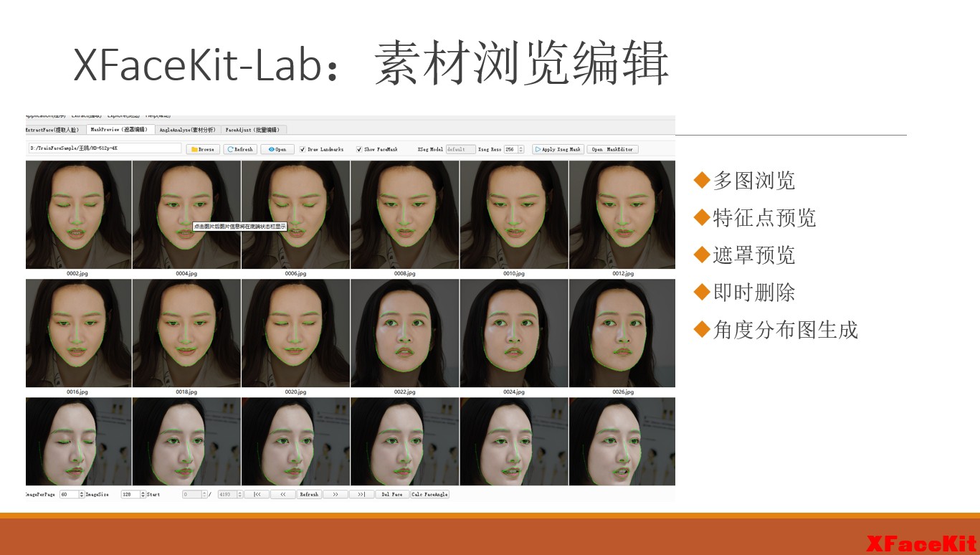
Task: Click the bottom Refresh button
Action: [x=309, y=494]
